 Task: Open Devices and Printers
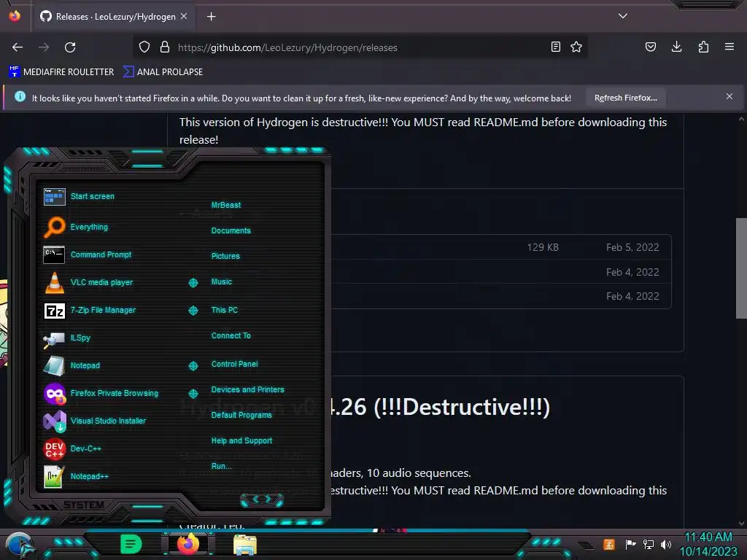pos(248,389)
